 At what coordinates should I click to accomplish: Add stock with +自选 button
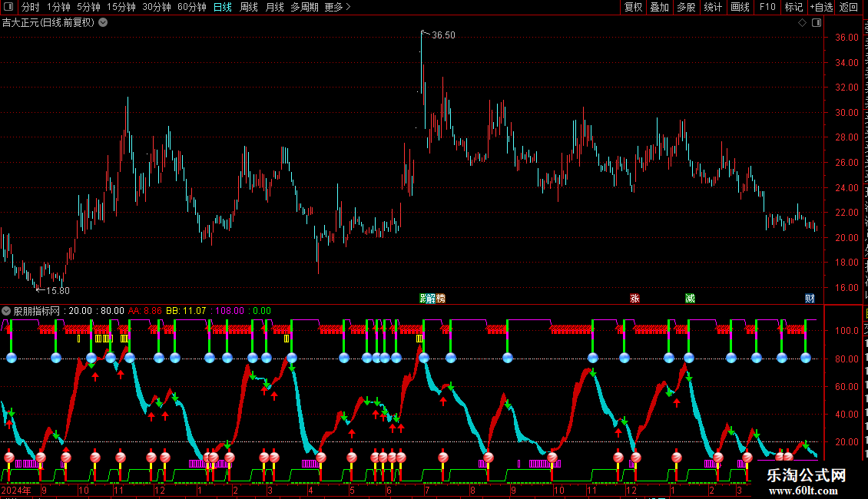pos(821,7)
